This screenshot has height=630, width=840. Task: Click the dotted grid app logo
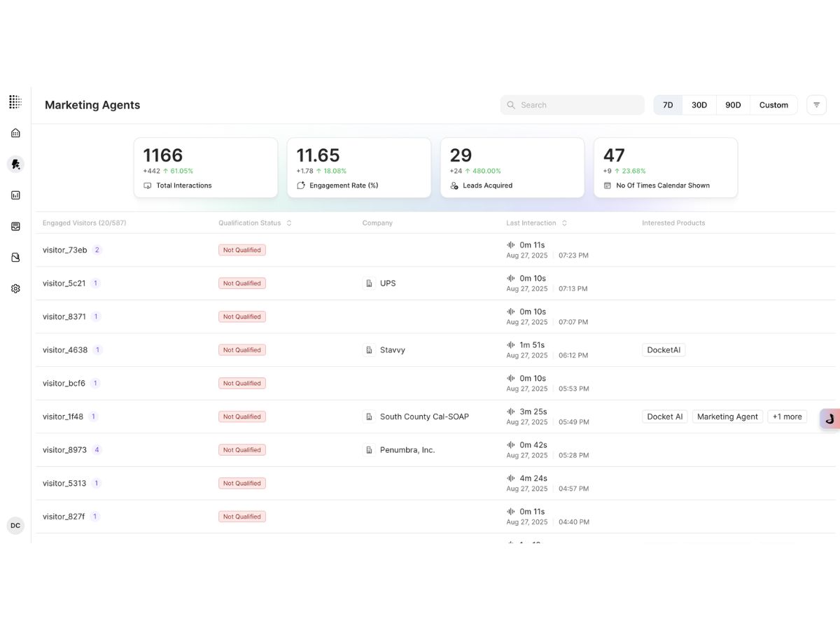click(x=15, y=102)
